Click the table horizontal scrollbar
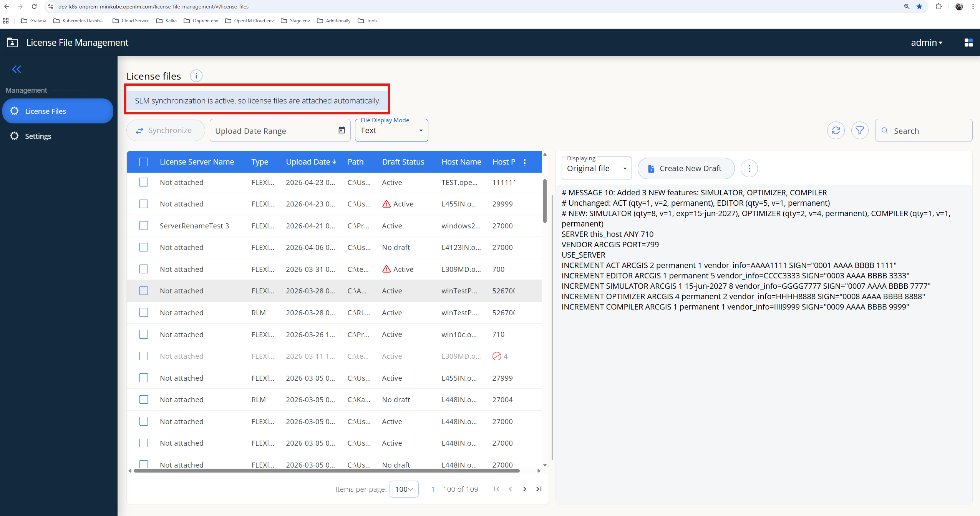 pyautogui.click(x=327, y=471)
